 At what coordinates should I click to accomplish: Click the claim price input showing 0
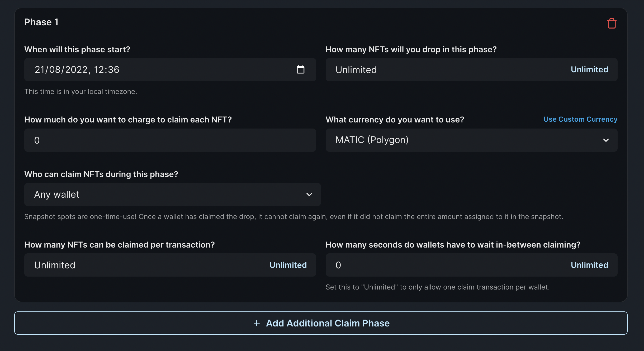(170, 140)
